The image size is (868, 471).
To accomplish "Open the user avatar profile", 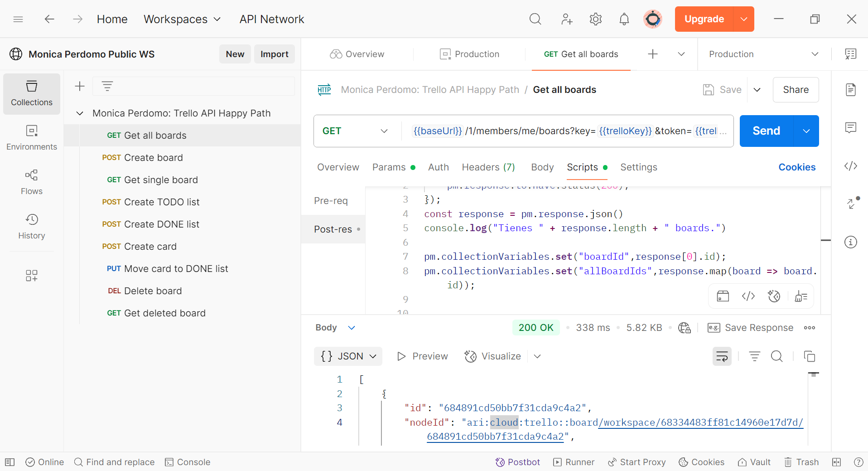I will 653,19.
